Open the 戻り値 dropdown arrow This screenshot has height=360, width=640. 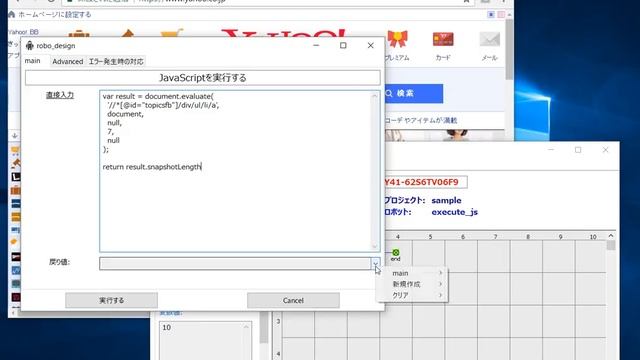(375, 263)
